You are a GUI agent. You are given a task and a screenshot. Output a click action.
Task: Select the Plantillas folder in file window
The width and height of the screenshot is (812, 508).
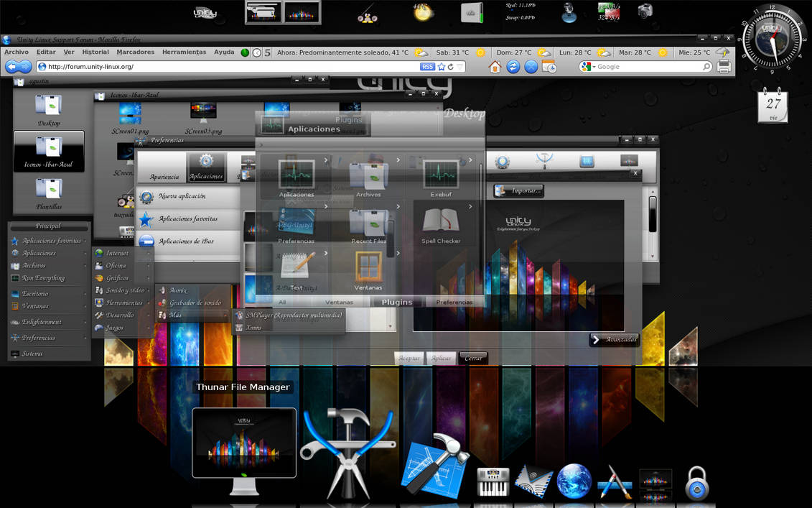click(49, 193)
